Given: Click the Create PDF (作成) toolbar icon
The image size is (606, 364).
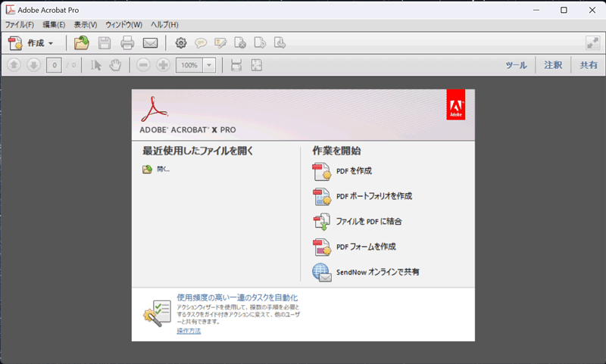Looking at the screenshot, I should tap(15, 43).
